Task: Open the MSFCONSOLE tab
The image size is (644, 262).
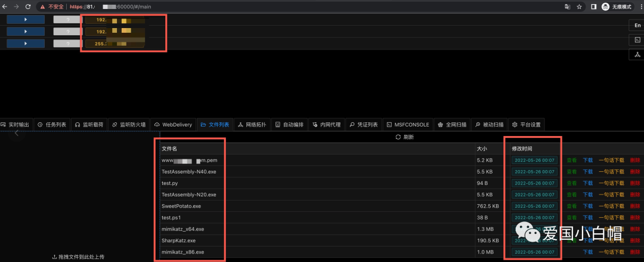Action: click(x=408, y=125)
